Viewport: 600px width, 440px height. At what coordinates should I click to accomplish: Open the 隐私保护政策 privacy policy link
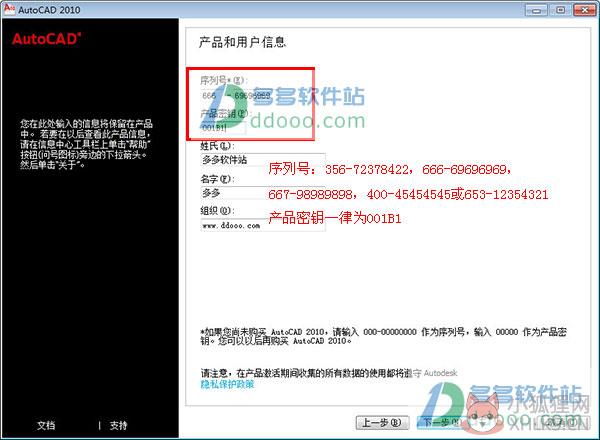point(227,384)
